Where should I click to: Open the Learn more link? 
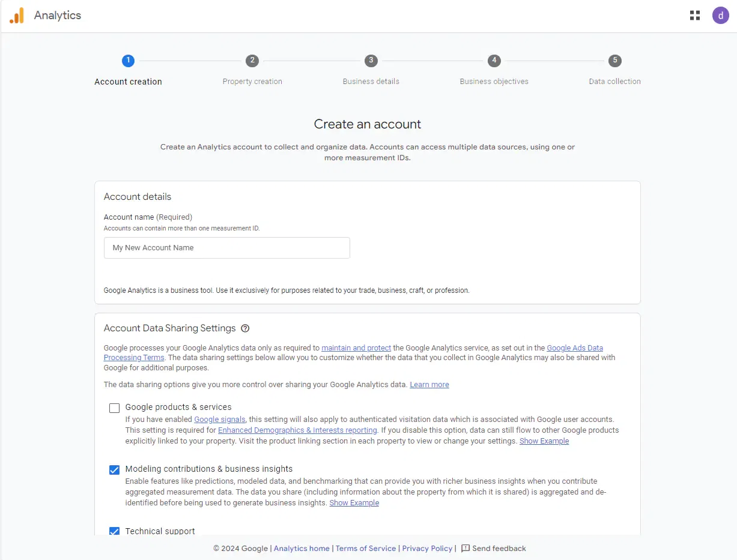[429, 385]
